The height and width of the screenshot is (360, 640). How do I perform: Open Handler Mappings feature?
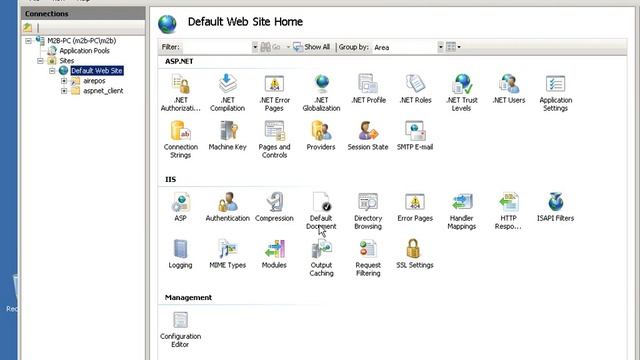(x=462, y=211)
